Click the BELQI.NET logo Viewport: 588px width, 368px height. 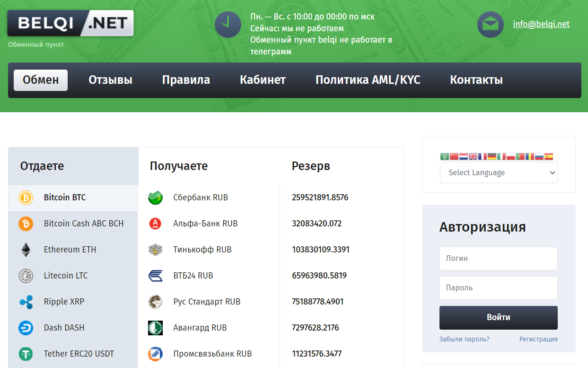point(70,23)
